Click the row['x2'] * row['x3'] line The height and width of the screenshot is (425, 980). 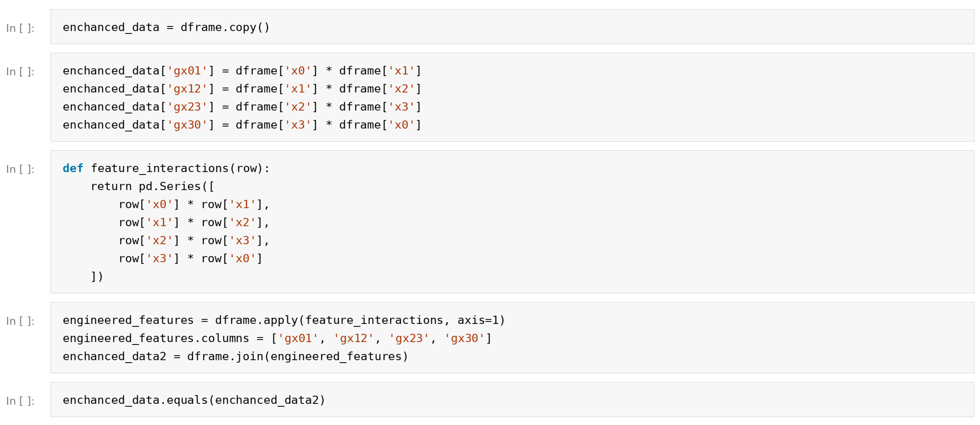(194, 241)
